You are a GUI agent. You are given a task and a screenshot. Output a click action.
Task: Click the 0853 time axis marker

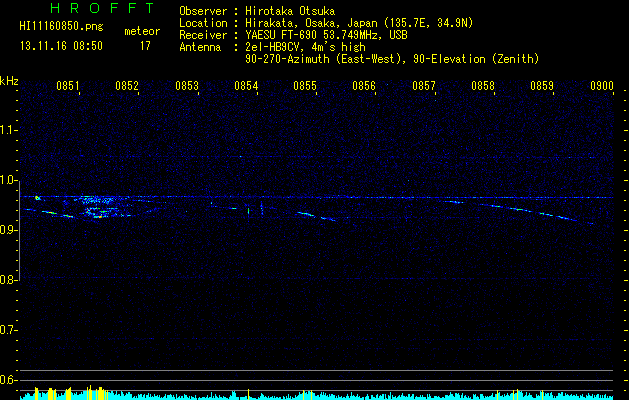(187, 86)
